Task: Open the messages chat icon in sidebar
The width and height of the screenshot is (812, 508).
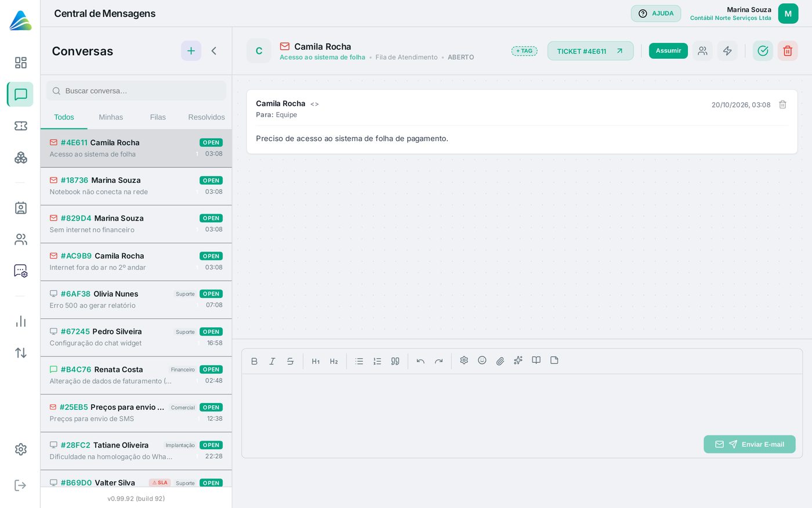Action: (21, 94)
